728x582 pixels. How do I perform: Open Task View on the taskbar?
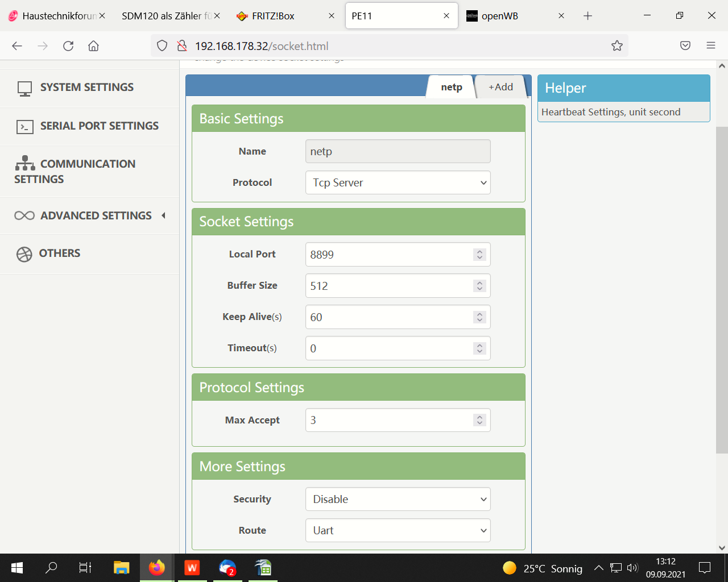(x=85, y=568)
